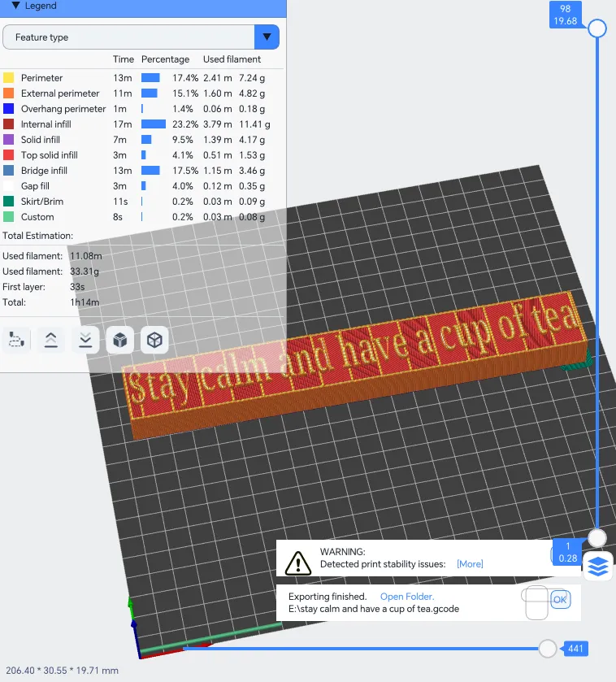Viewport: 616px width, 682px height.
Task: Toggle Skirt/Brim green swatch
Action: pyautogui.click(x=8, y=202)
